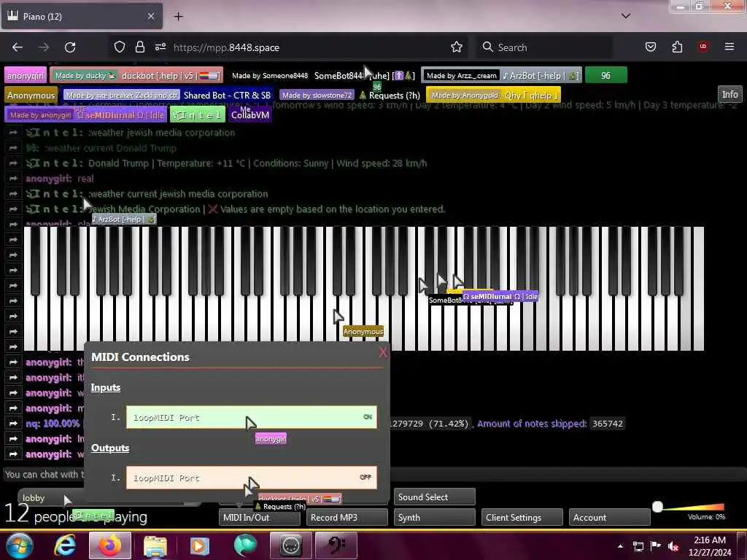The height and width of the screenshot is (560, 747).
Task: Open the Info button
Action: 729,94
